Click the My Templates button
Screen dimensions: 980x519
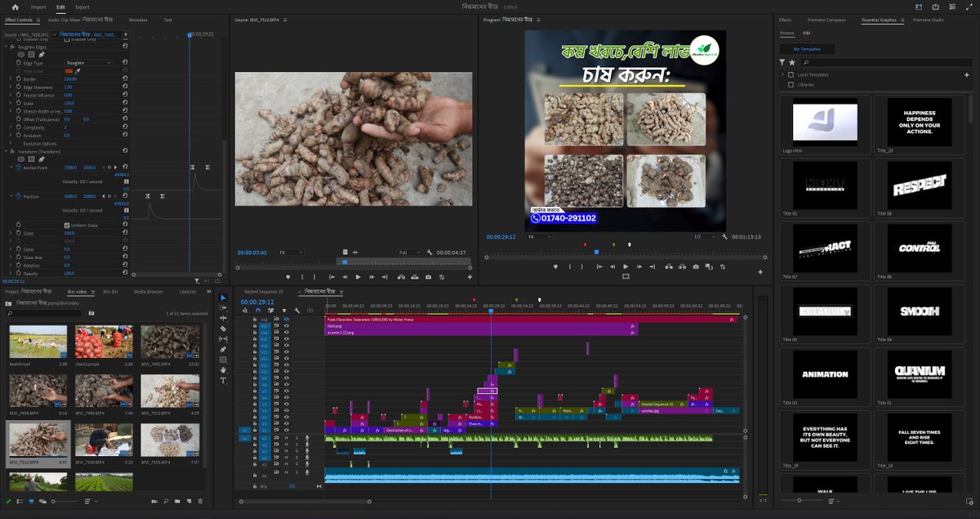(807, 49)
